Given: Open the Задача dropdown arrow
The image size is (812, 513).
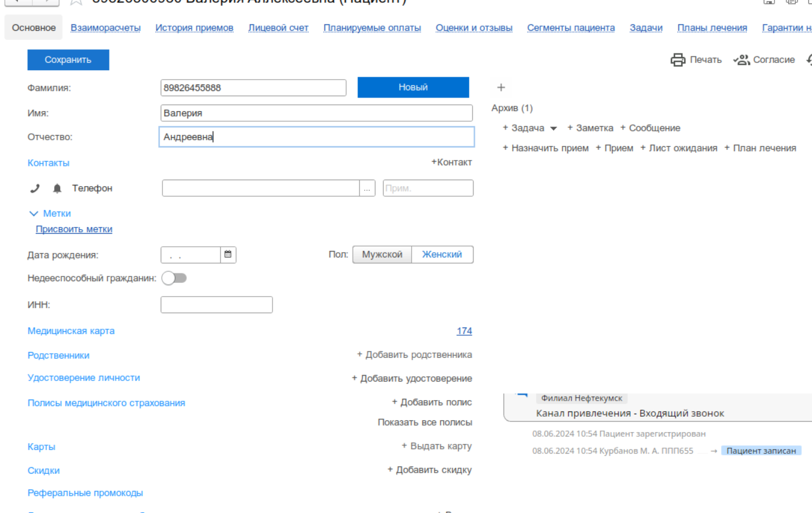Looking at the screenshot, I should 553,128.
